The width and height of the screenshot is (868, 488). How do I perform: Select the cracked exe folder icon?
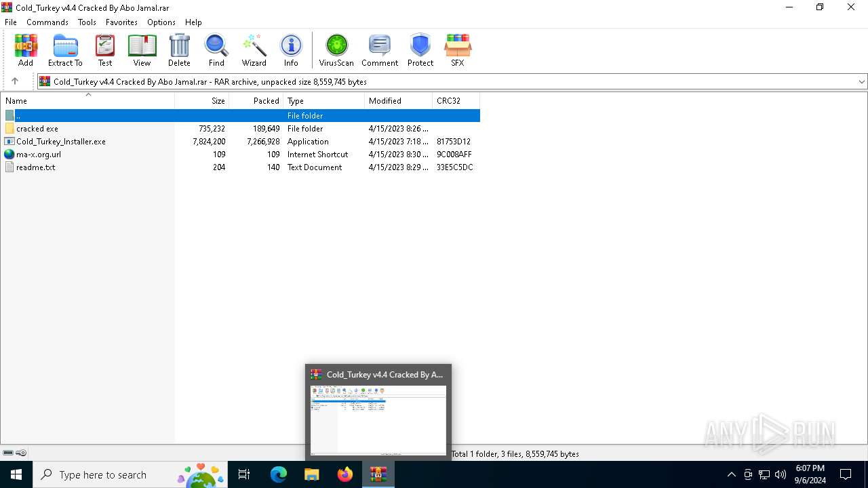[9, 128]
